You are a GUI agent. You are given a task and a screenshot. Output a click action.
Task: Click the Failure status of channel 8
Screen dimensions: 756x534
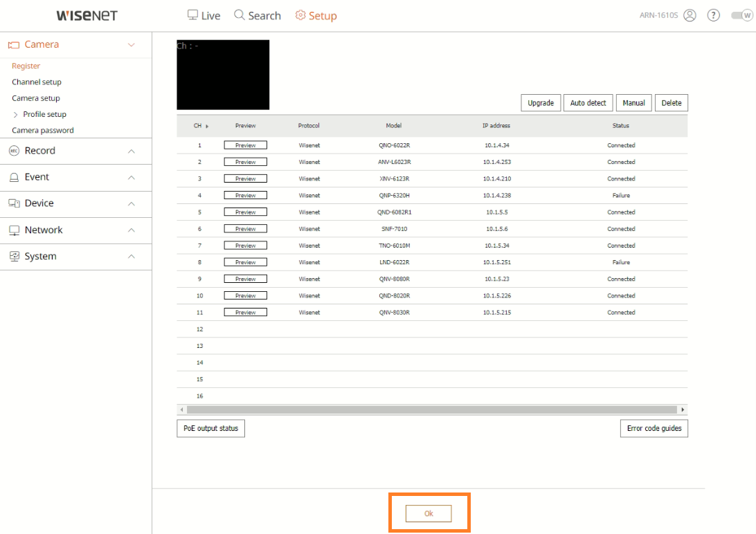point(621,262)
